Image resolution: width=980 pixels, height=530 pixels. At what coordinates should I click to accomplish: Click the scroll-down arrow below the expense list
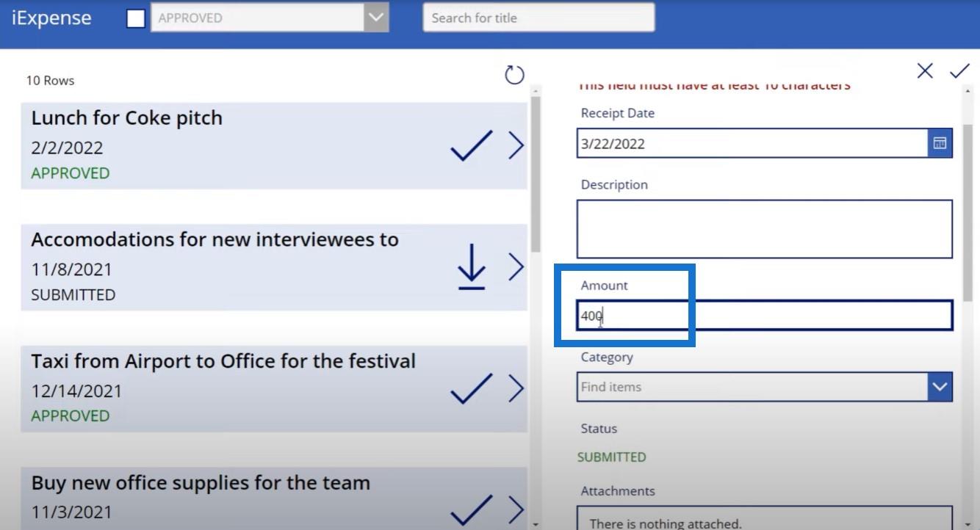[x=535, y=524]
